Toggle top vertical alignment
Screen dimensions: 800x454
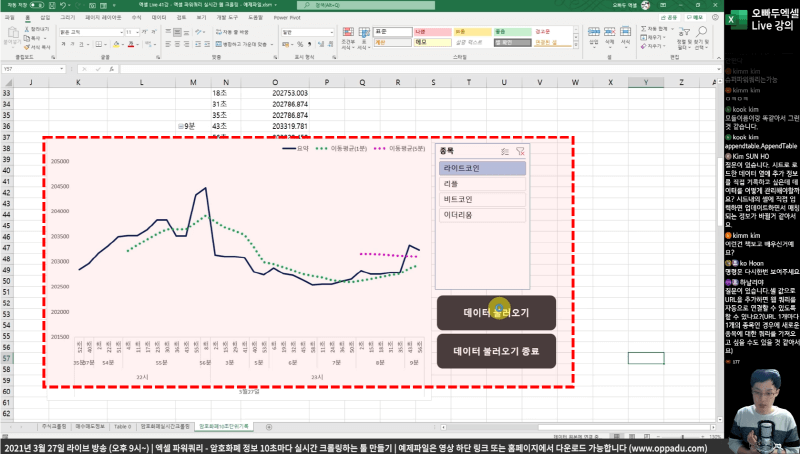168,32
